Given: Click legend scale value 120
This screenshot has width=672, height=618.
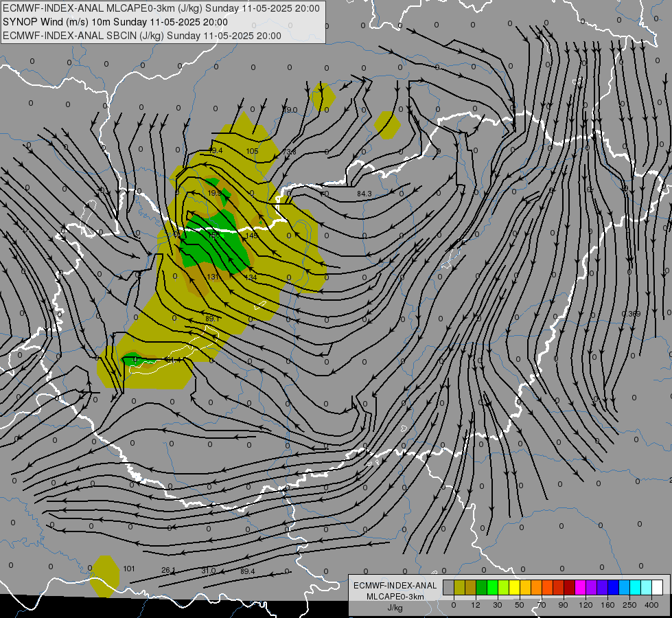Looking at the screenshot, I should [x=586, y=605].
